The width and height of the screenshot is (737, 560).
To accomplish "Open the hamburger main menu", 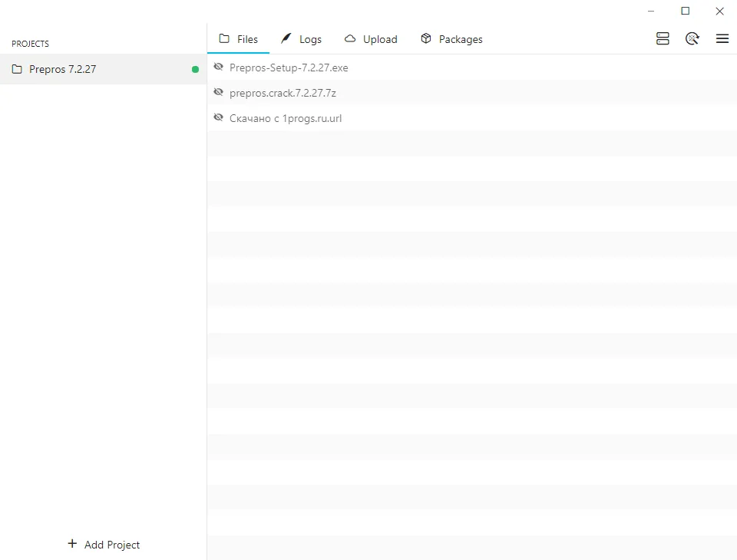I will pos(722,38).
